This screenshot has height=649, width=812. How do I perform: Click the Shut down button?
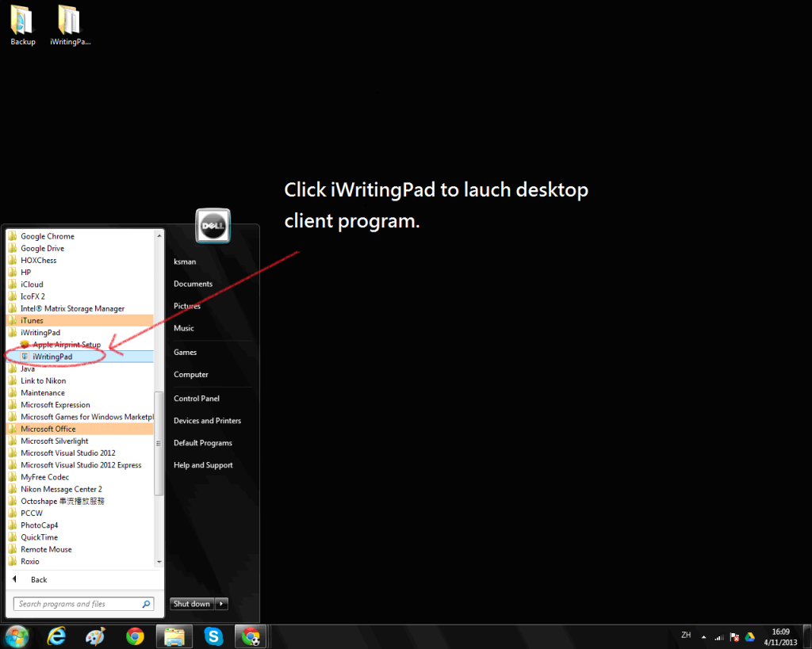[192, 604]
